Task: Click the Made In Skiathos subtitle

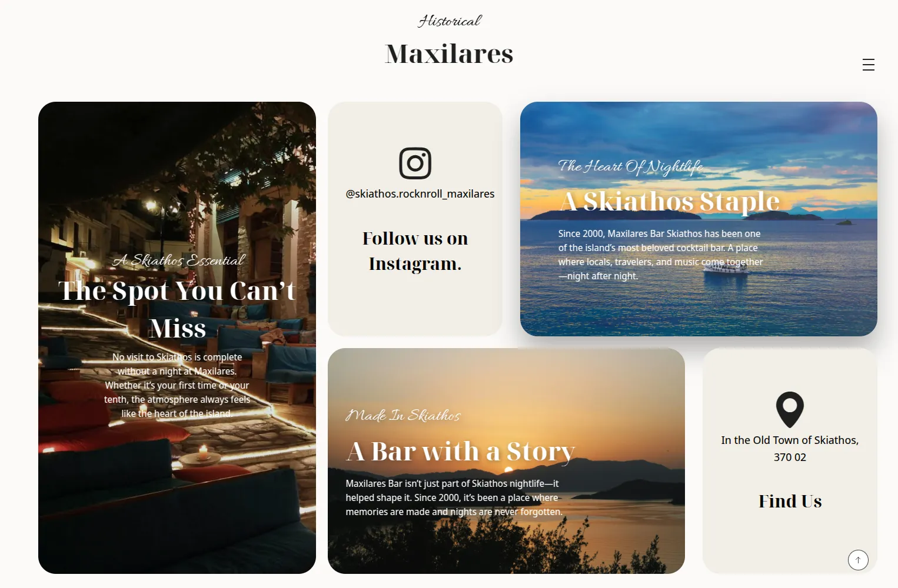Action: (x=403, y=415)
